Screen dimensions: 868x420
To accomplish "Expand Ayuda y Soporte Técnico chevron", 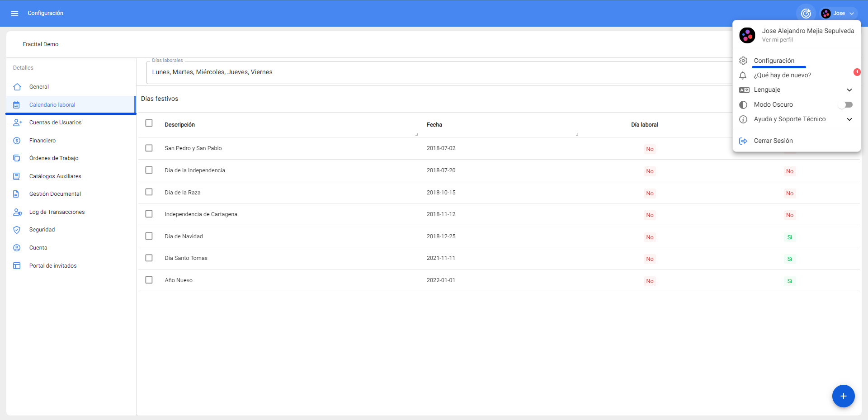I will point(849,119).
